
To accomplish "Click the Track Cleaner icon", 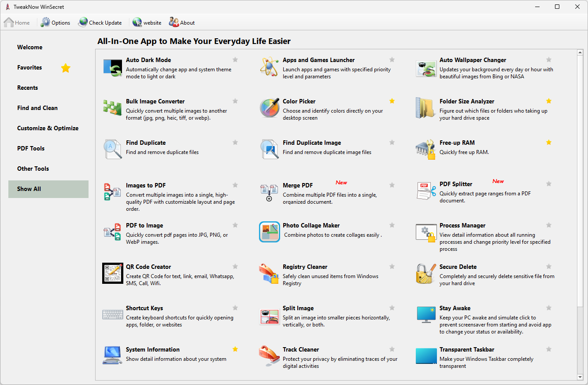I will tap(269, 356).
